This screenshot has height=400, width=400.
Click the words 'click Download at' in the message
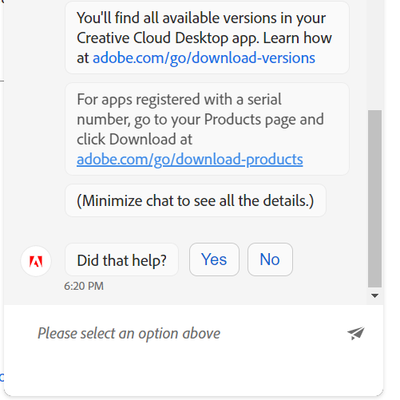pos(134,139)
